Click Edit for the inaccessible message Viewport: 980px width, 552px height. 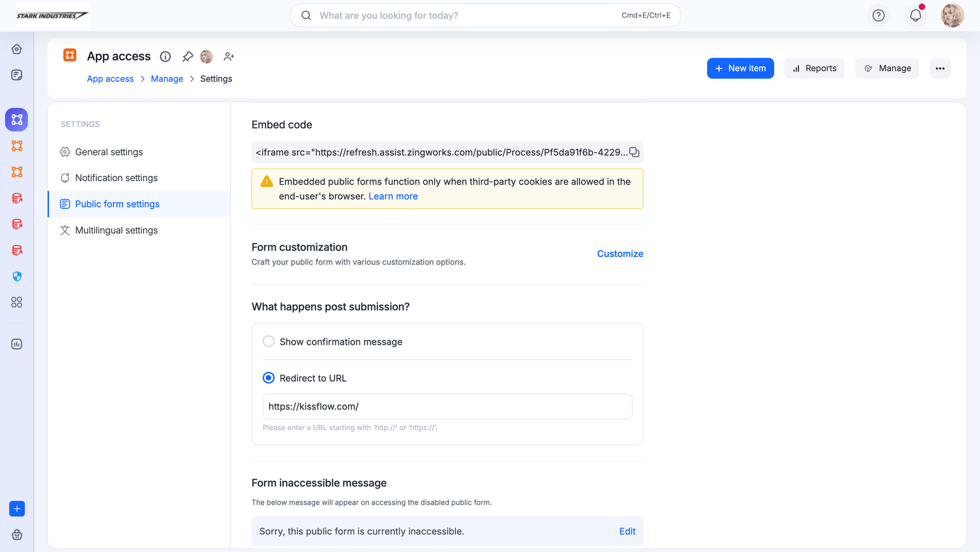(627, 531)
